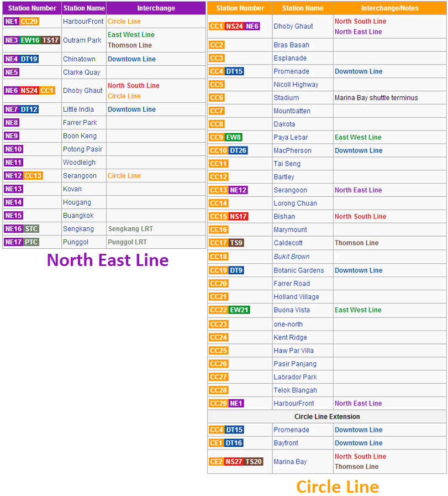Click the NE1 station code badge
Screen dimensions: 448x496
click(x=12, y=22)
